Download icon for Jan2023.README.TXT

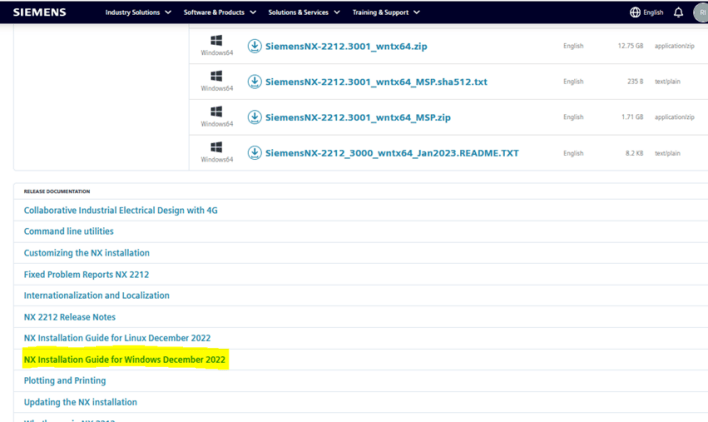click(255, 153)
